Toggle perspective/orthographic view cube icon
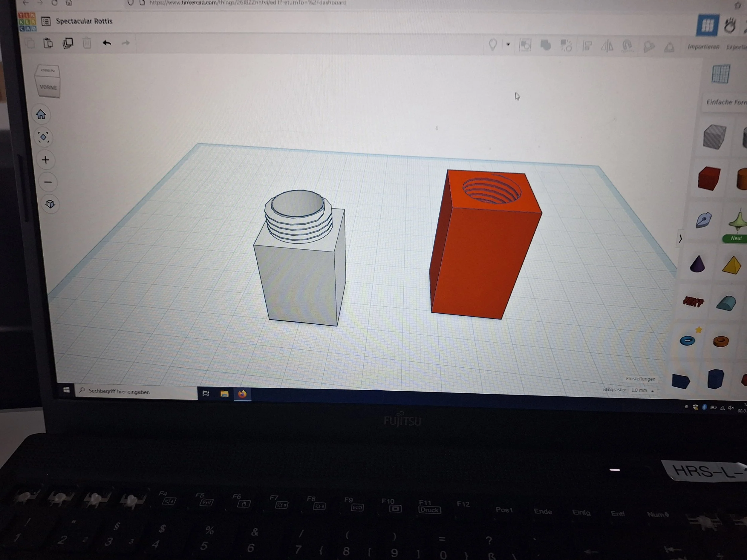747x560 pixels. click(x=50, y=204)
